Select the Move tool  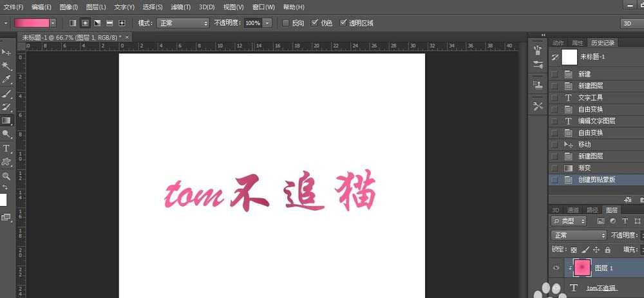coord(6,51)
